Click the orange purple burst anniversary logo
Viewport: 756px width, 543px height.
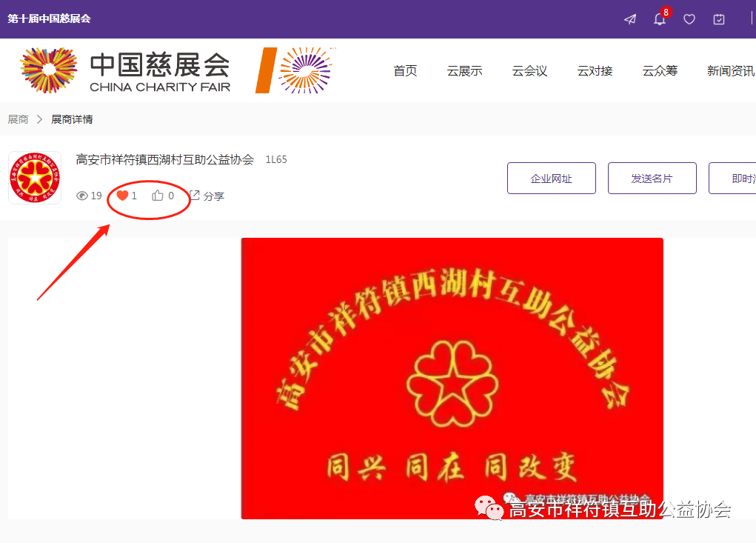(295, 70)
